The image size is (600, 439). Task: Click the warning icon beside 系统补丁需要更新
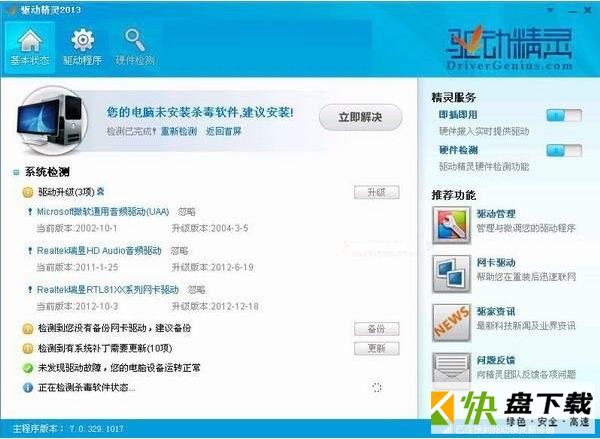(28, 348)
